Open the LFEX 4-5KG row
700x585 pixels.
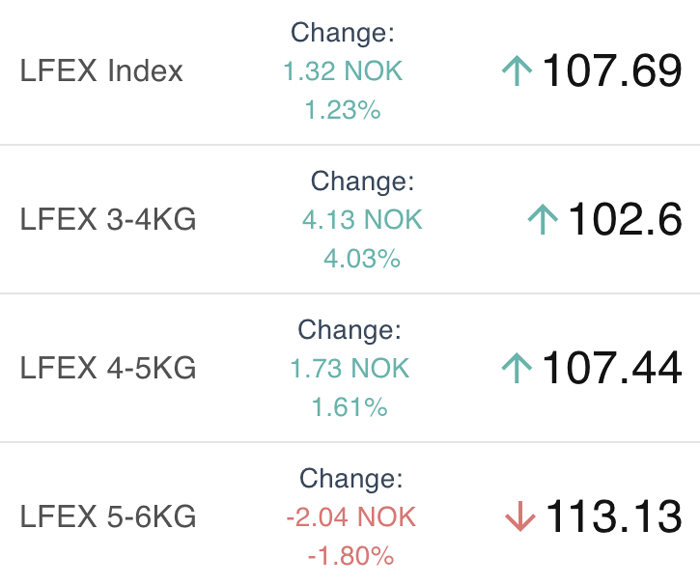tap(350, 368)
